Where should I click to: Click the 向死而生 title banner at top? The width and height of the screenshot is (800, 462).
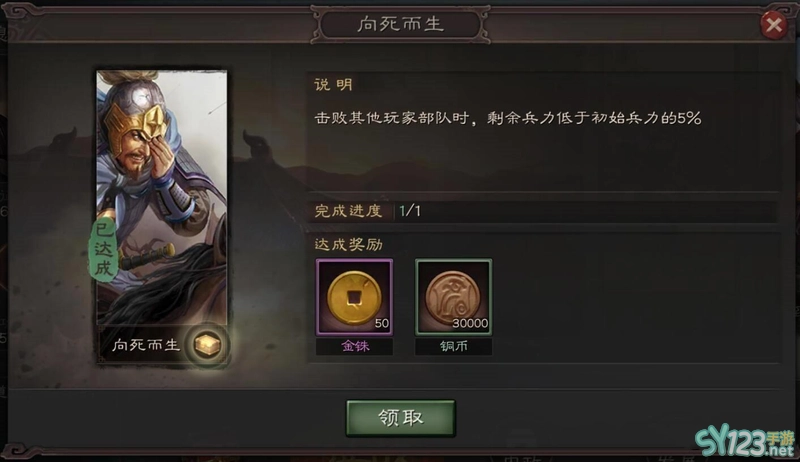click(x=401, y=24)
